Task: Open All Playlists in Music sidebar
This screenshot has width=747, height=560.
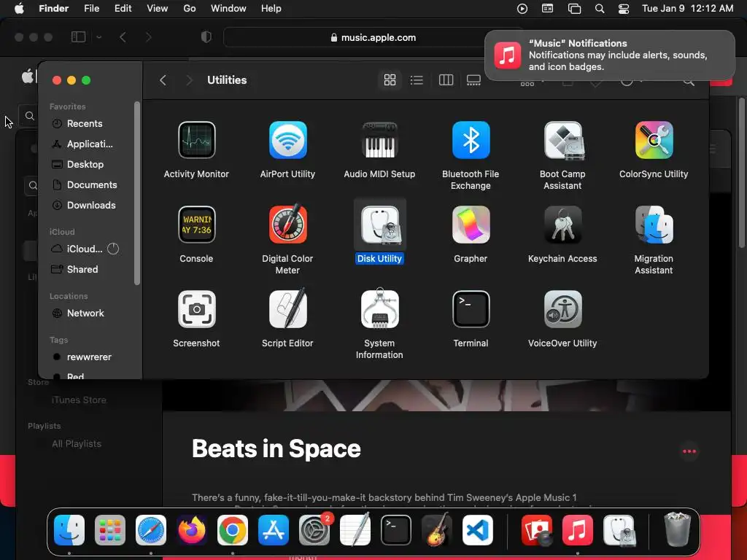Action: [76, 444]
